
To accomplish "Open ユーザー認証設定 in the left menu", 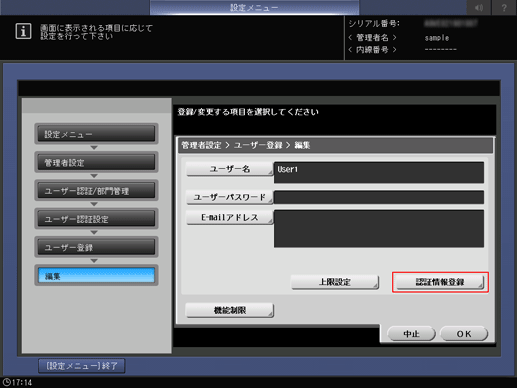I will coord(96,219).
